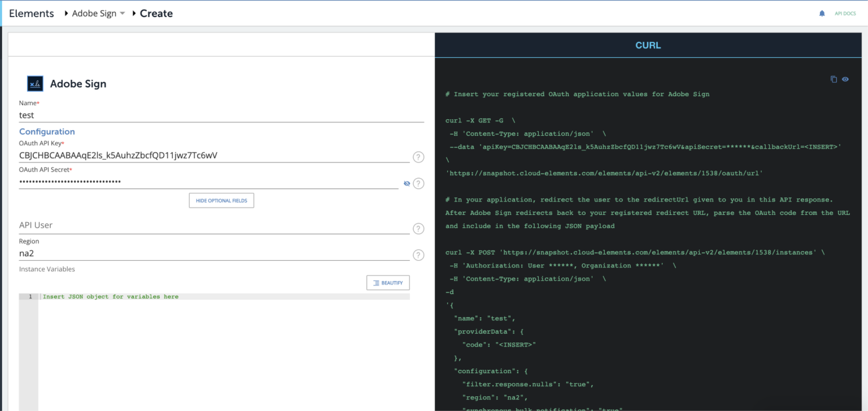Open help for OAuth API Secret

(418, 183)
